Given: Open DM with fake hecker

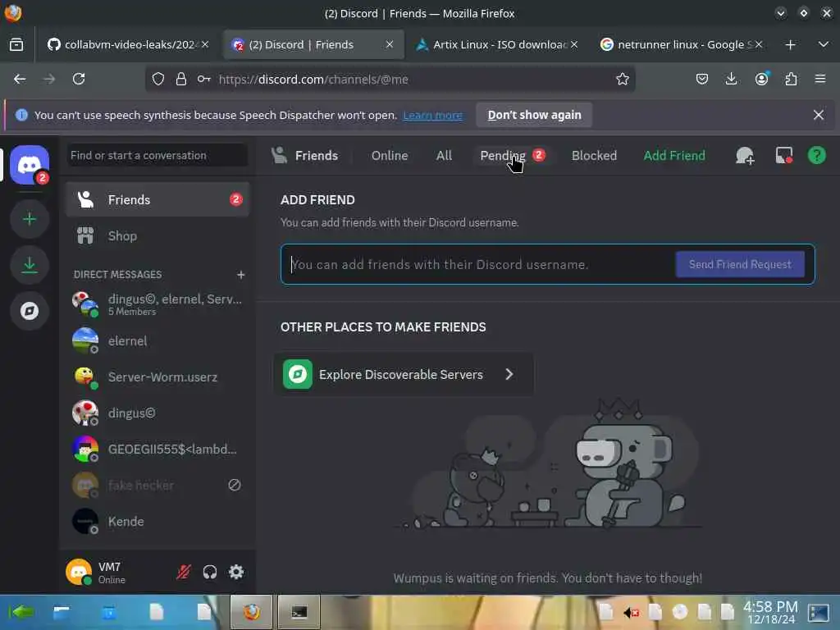Looking at the screenshot, I should point(157,486).
